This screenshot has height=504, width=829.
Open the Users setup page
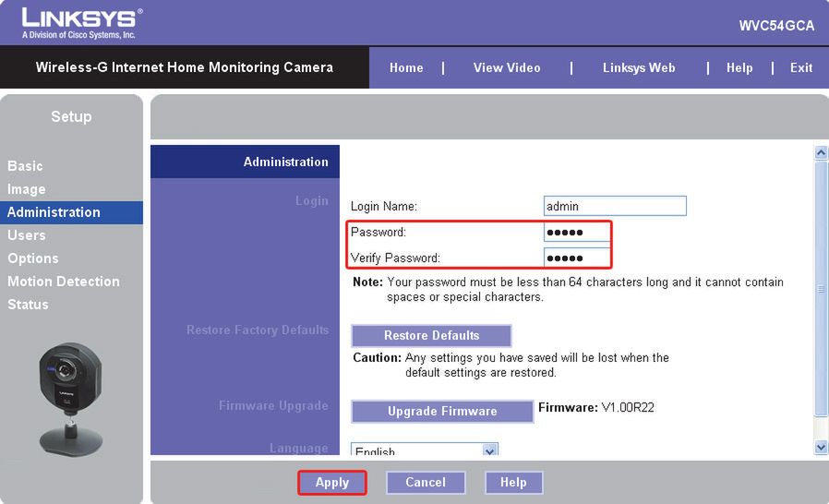click(26, 235)
